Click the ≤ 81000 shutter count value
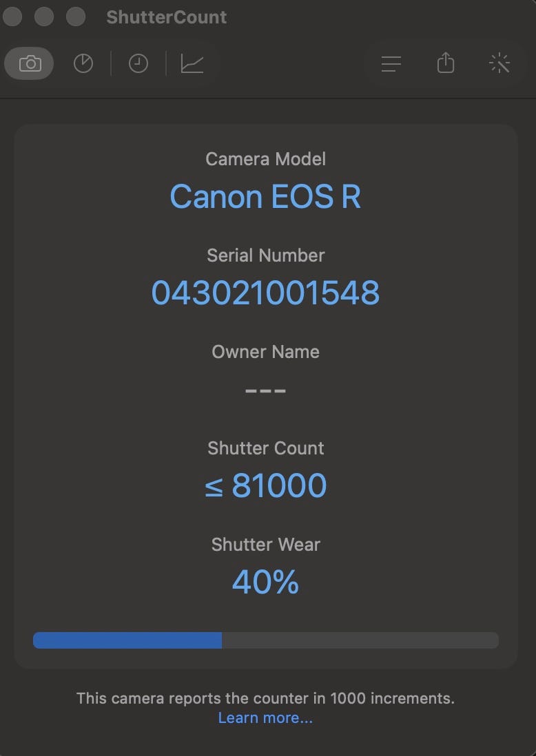This screenshot has height=756, width=536. [265, 486]
